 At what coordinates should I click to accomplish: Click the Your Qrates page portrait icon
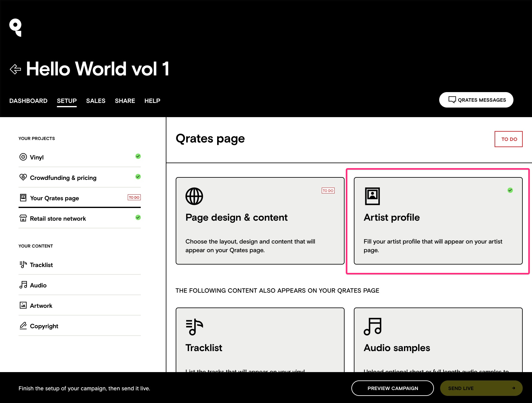point(23,197)
